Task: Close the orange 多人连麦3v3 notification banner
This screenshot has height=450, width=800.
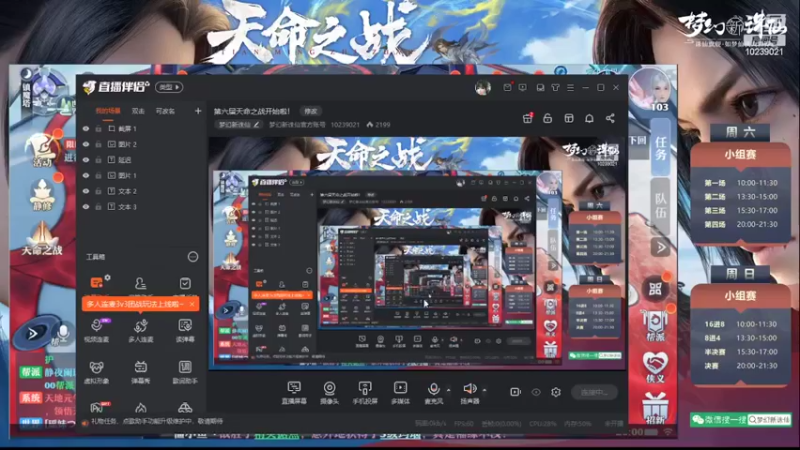Action: click(192, 304)
